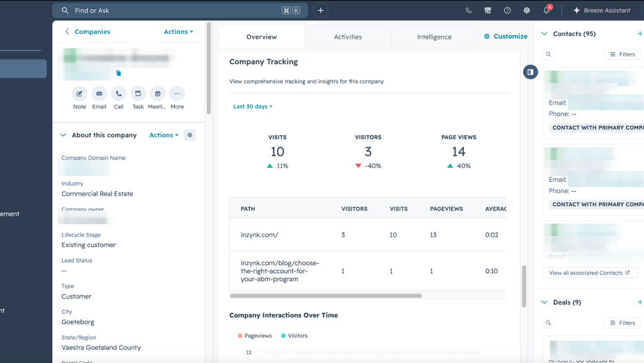Open the calling phone icon in top bar
The image size is (644, 363).
pos(469,11)
